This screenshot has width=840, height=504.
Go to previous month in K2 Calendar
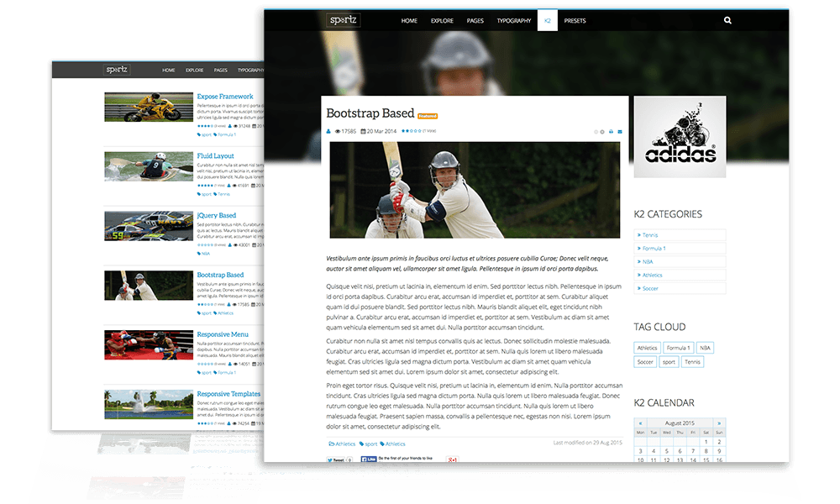click(x=640, y=423)
